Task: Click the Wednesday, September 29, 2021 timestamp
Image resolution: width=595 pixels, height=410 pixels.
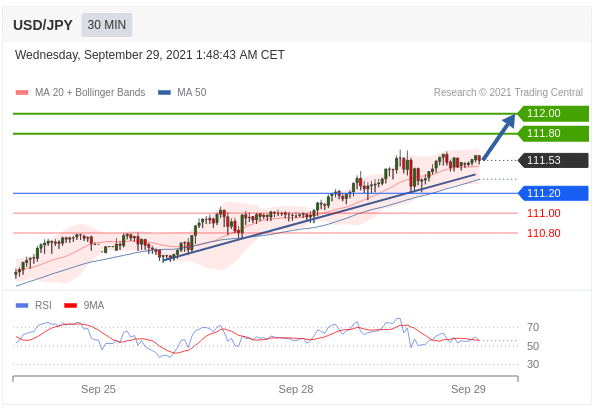Action: click(x=150, y=55)
